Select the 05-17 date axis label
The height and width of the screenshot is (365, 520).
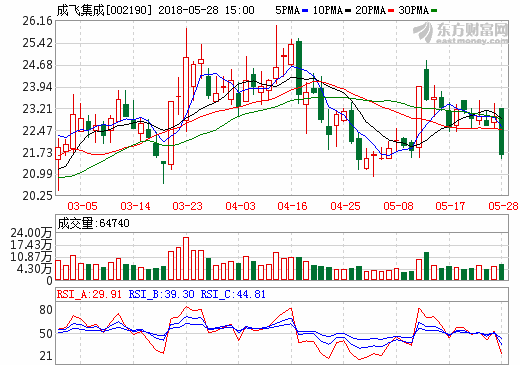[450, 206]
